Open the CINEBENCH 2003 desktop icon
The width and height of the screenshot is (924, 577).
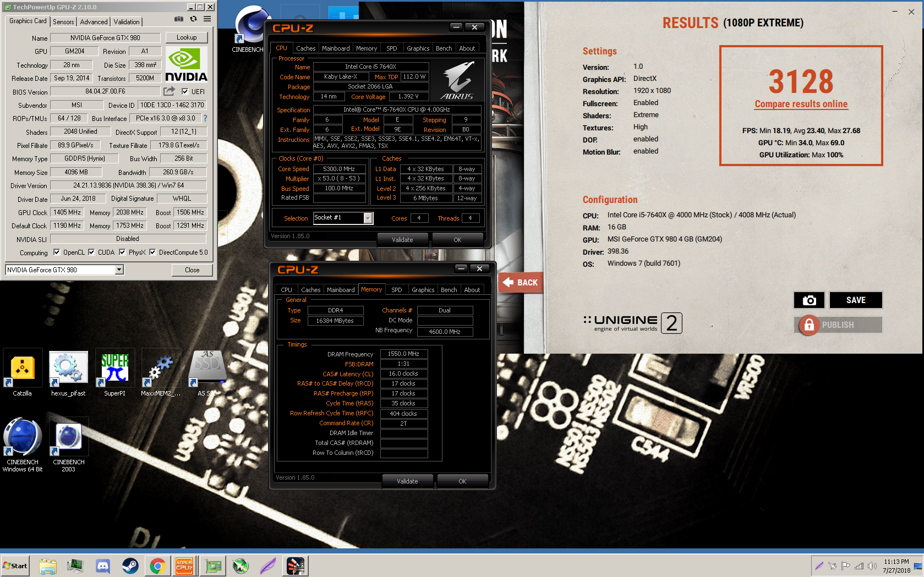coord(68,444)
